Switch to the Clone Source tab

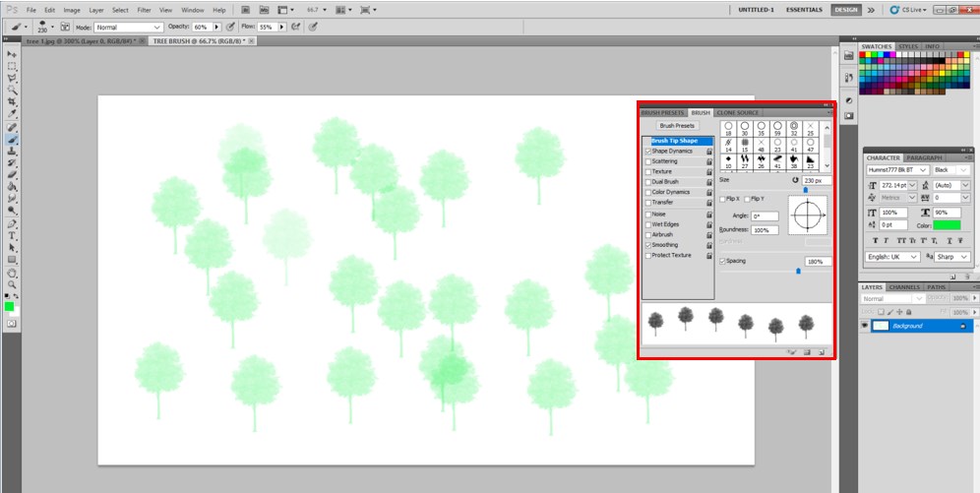click(x=738, y=112)
